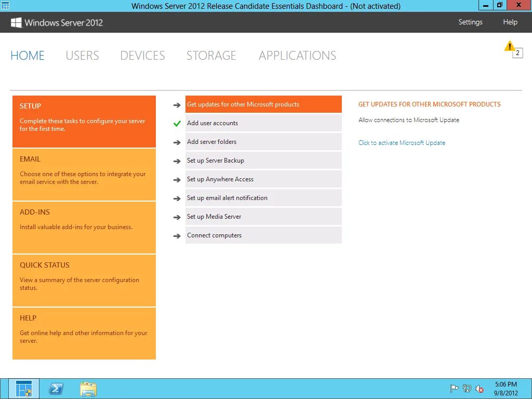Click the Allow connections to Microsoft Update text
This screenshot has width=532, height=399.
click(409, 120)
